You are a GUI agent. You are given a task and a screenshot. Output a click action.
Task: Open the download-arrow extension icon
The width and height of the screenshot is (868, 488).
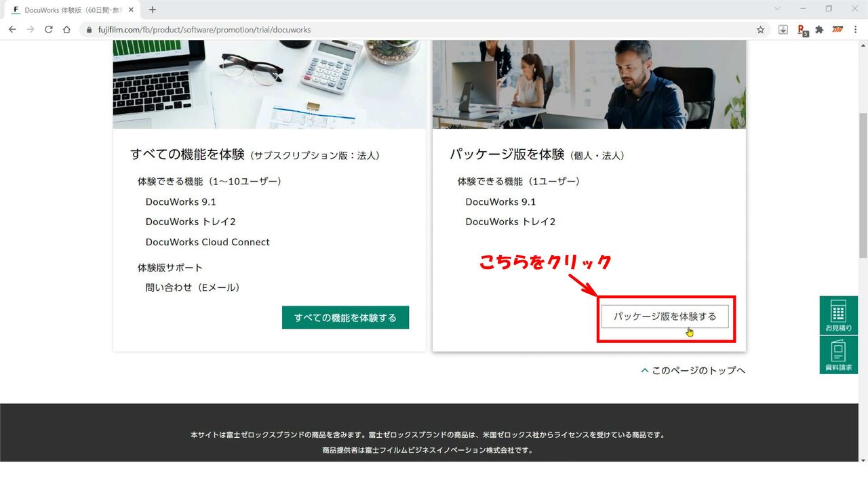(783, 30)
